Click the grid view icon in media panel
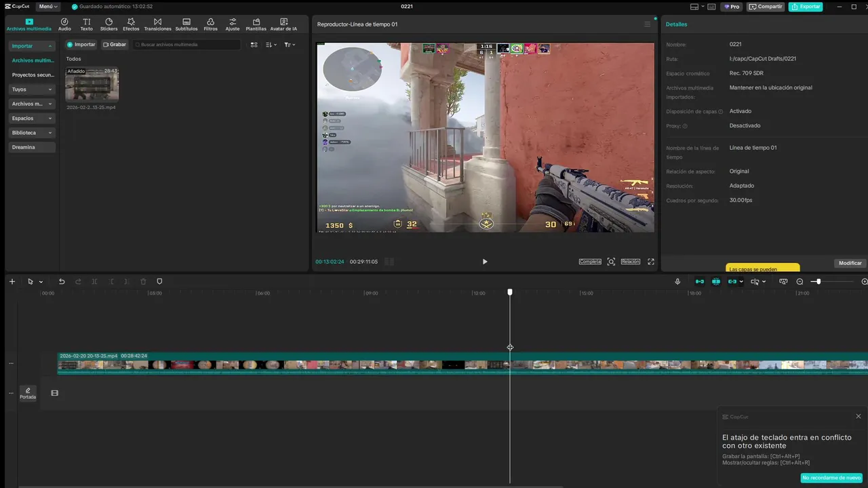The height and width of the screenshot is (488, 868). point(254,45)
